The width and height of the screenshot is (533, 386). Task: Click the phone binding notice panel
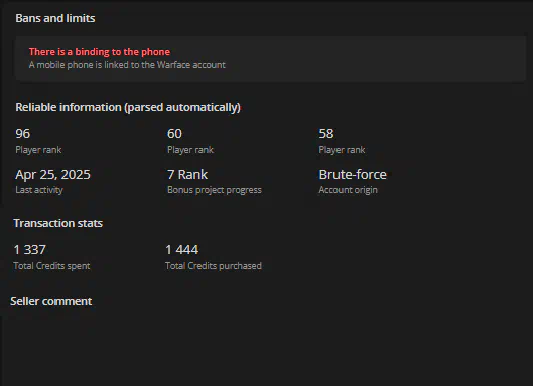[x=271, y=58]
